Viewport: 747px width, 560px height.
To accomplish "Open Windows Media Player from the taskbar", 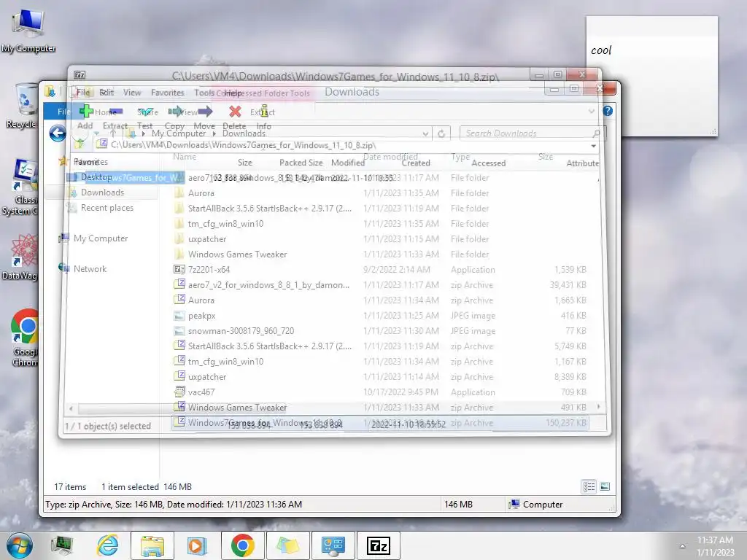I will point(197,545).
